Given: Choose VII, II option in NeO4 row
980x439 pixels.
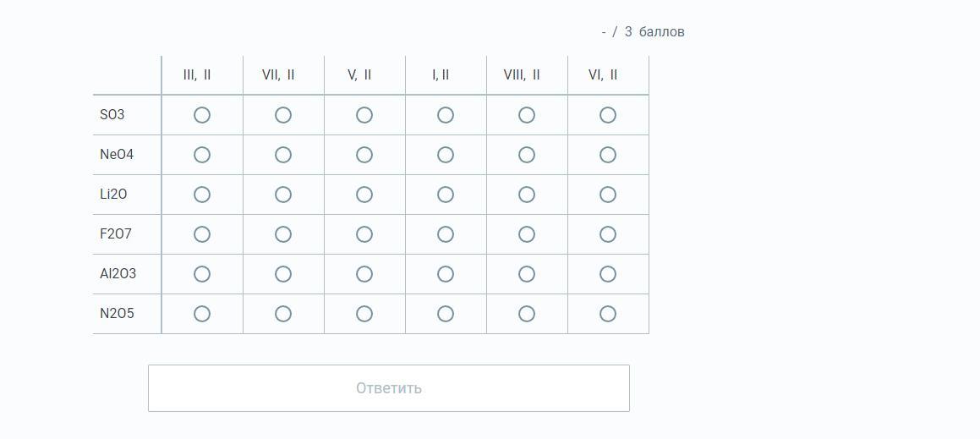Looking at the screenshot, I should pyautogui.click(x=283, y=155).
